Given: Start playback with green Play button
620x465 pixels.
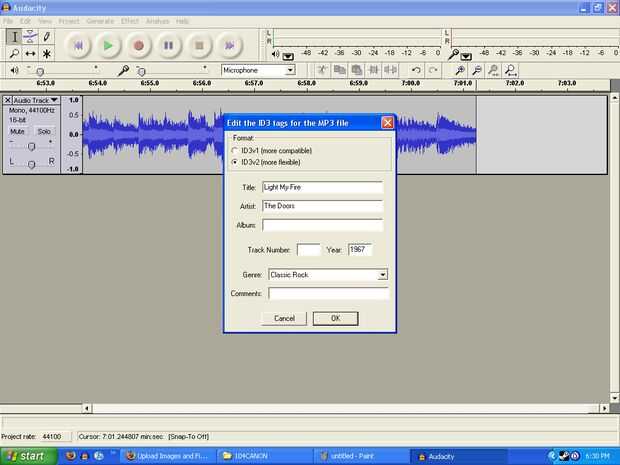Looking at the screenshot, I should tap(108, 45).
